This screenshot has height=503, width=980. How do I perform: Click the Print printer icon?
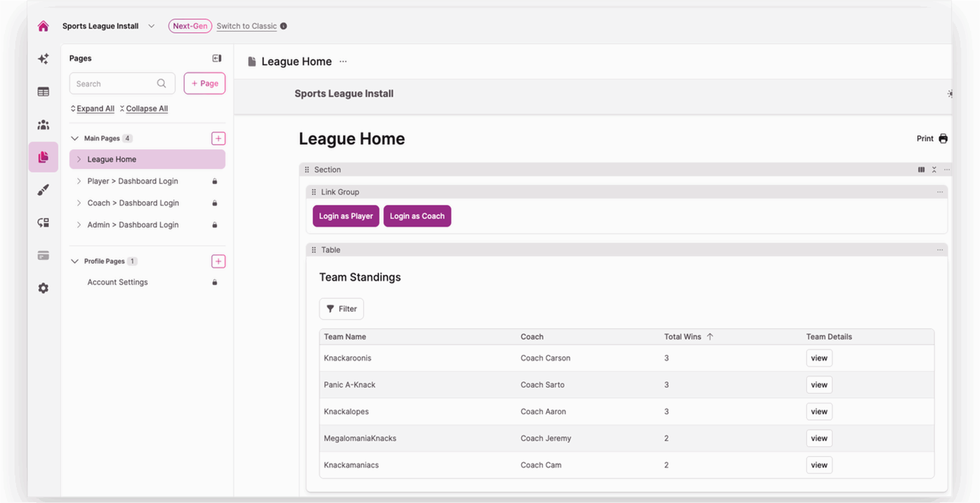point(943,138)
